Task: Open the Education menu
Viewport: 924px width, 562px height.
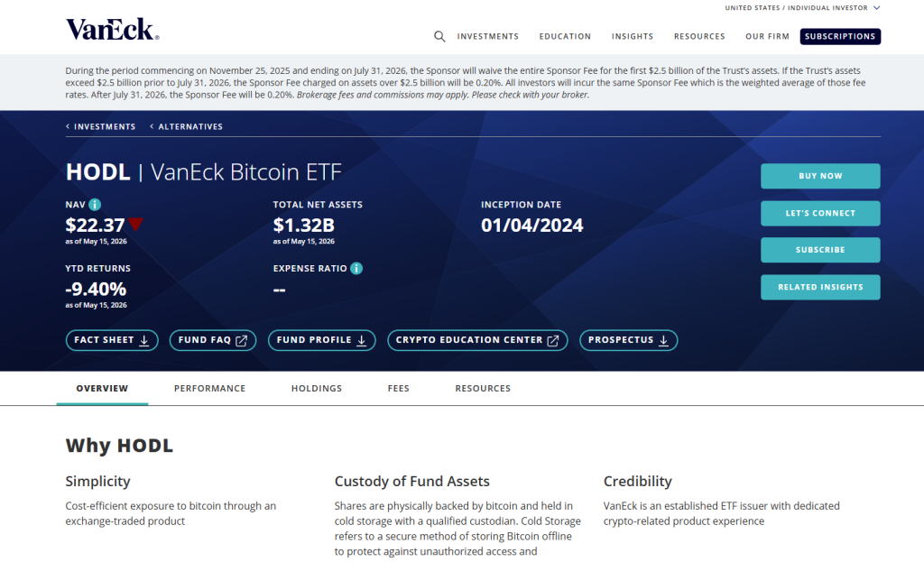Action: click(x=565, y=36)
